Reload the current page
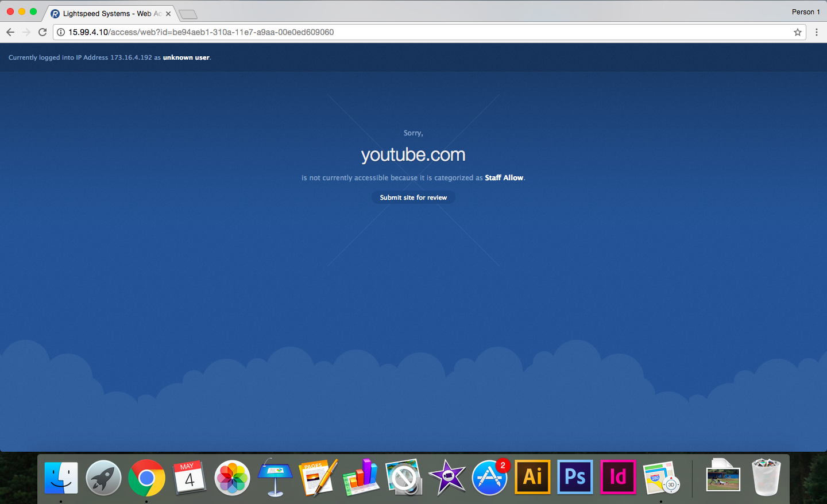This screenshot has height=504, width=827. [x=42, y=32]
